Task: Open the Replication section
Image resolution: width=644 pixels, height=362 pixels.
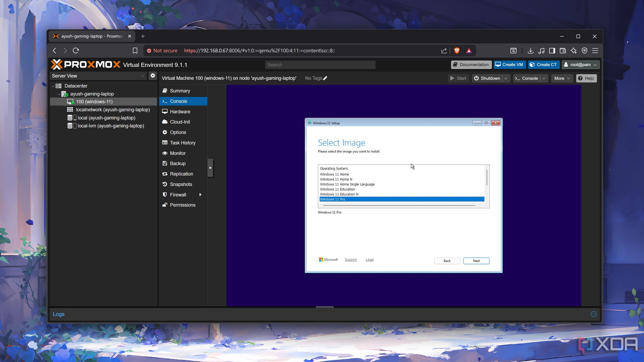Action: click(183, 174)
